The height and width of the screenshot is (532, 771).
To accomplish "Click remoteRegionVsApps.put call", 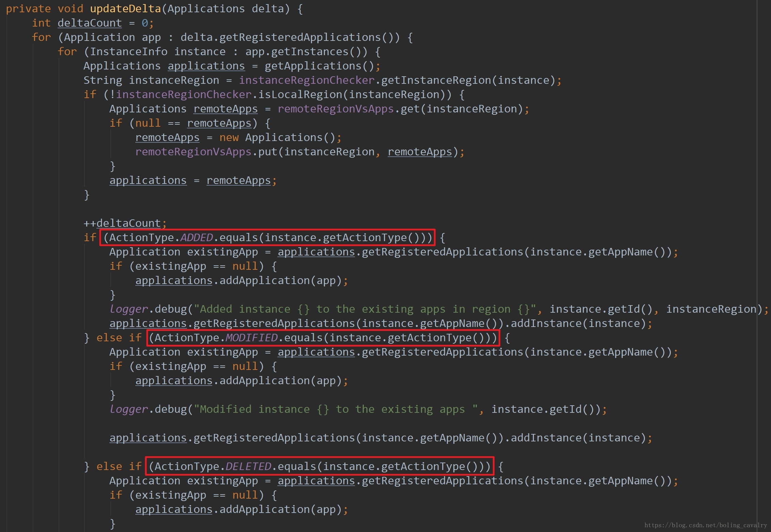I will point(297,152).
